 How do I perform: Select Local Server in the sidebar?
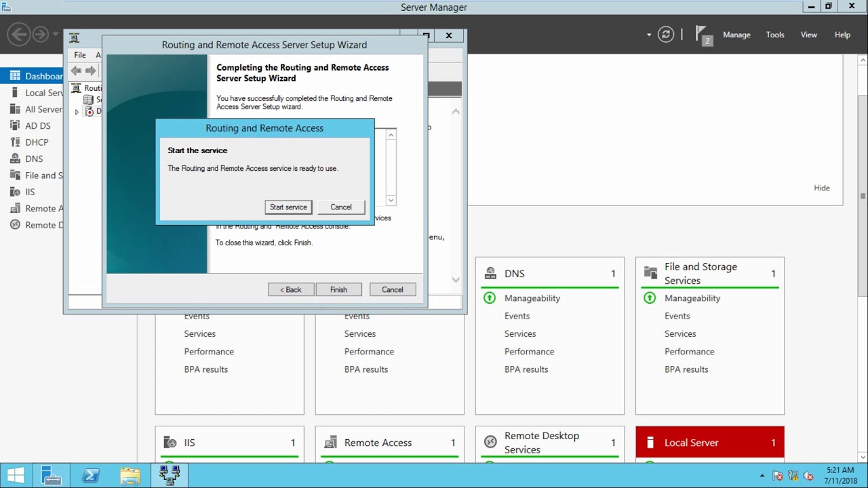[36, 93]
